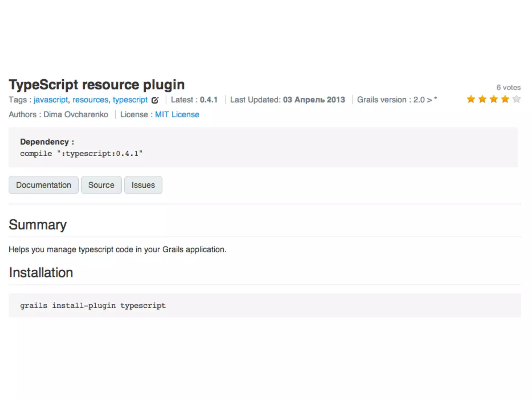The width and height of the screenshot is (532, 399).
Task: Click author name Dima Ovcharenko
Action: click(x=76, y=115)
